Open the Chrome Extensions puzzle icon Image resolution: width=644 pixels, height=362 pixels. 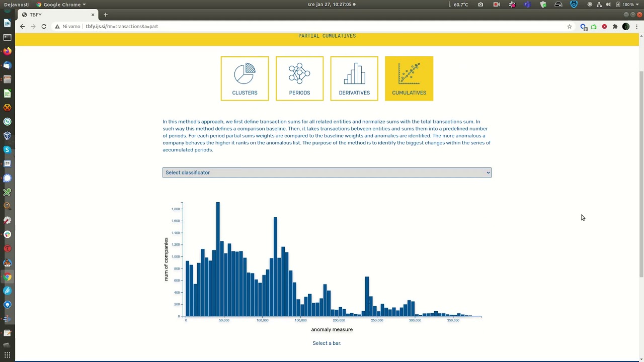click(615, 27)
